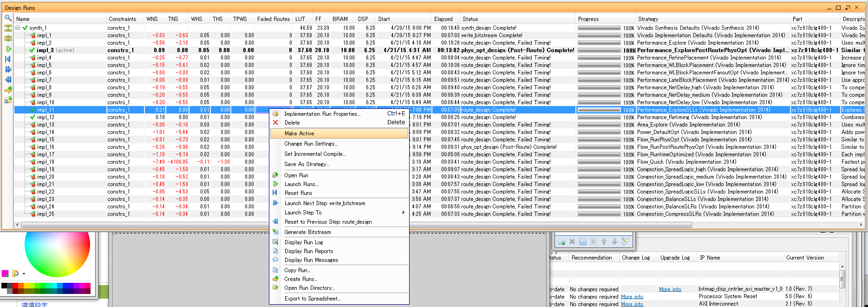The height and width of the screenshot is (307, 868).
Task: Choose Change Run Settings from context menu
Action: (339, 144)
